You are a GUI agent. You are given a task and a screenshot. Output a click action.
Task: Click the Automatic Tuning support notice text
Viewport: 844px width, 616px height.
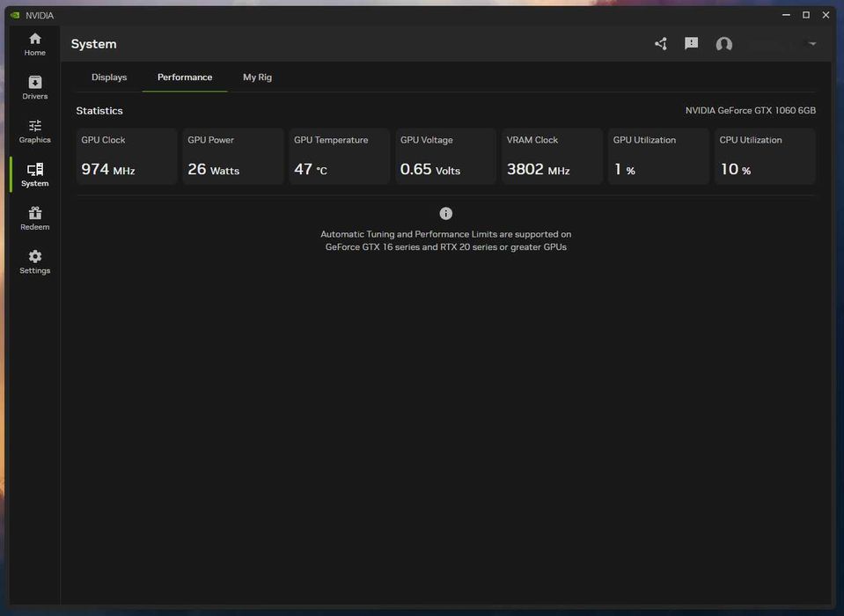click(445, 240)
